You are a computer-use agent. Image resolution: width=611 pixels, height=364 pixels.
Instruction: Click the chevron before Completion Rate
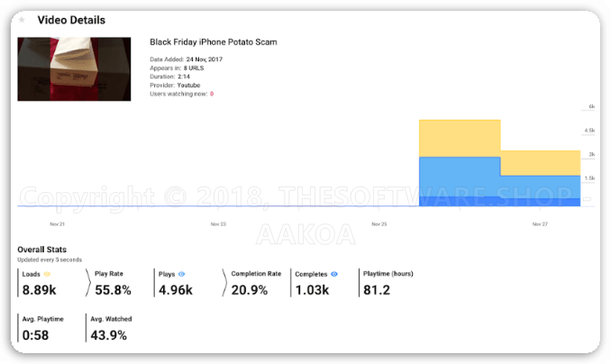tap(223, 282)
